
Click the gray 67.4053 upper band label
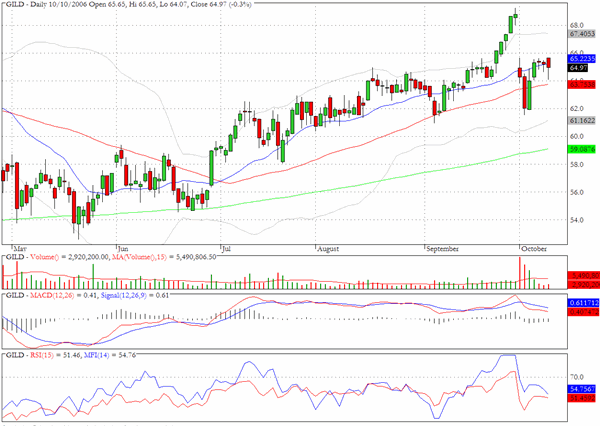pos(582,34)
